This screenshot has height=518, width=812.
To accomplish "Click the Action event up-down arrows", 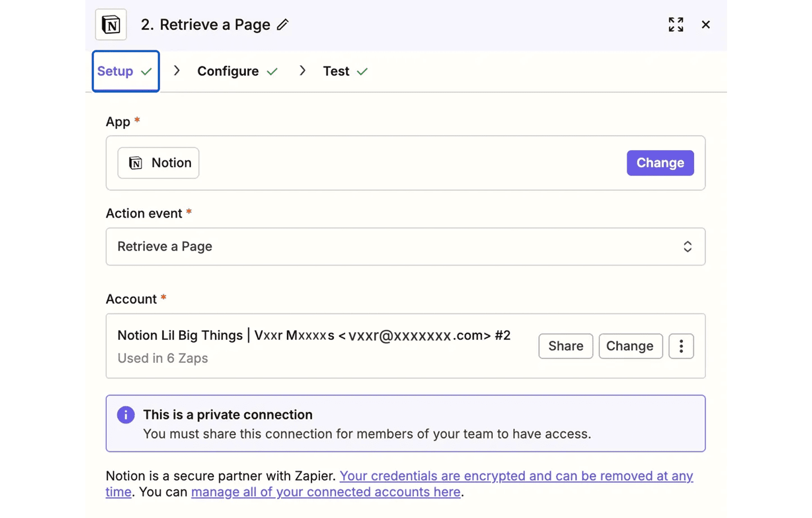I will [687, 246].
